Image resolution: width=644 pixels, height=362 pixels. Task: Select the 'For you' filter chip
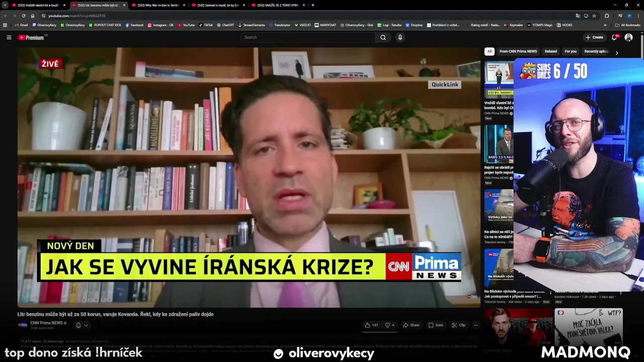click(x=571, y=51)
